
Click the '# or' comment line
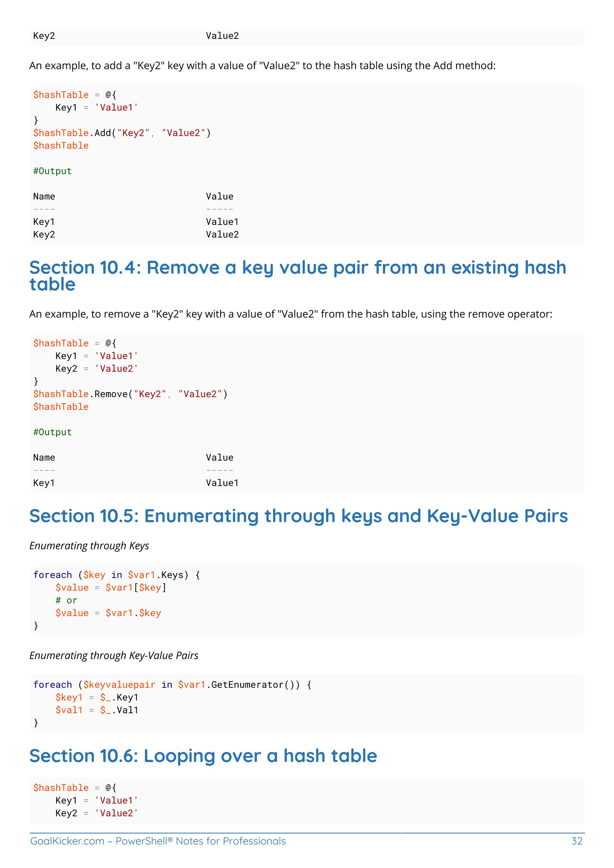[66, 600]
